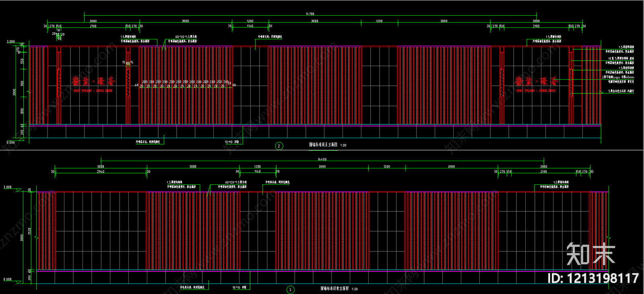Select the 2520 vertical dimension in lower drawing

[x=29, y=231]
